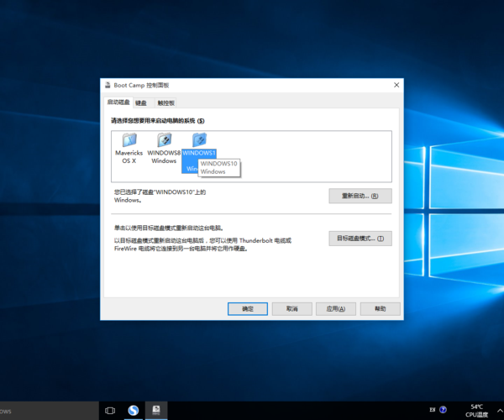The width and height of the screenshot is (504, 420).
Task: Open help with the 帮助 button
Action: coord(381,309)
